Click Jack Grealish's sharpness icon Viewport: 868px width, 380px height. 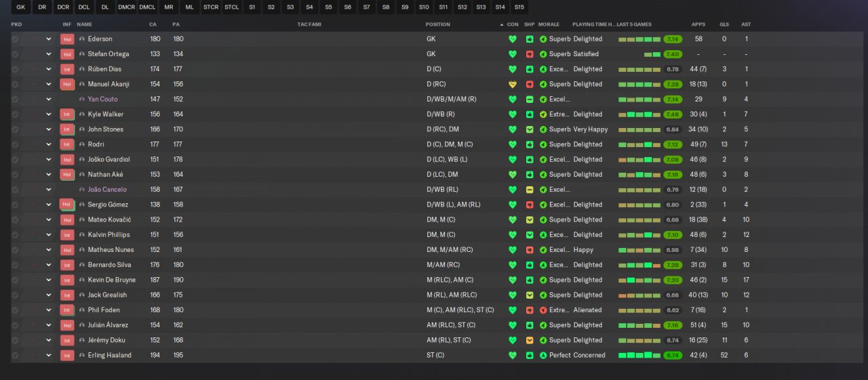click(530, 295)
